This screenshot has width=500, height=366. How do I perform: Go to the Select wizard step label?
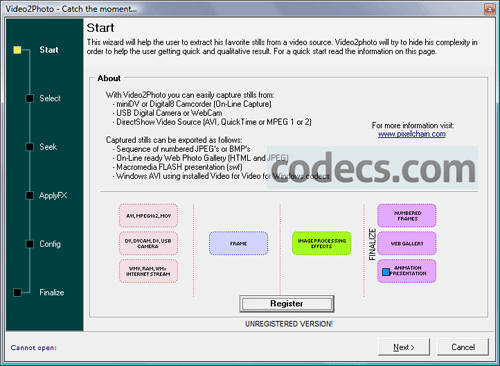pyautogui.click(x=50, y=98)
